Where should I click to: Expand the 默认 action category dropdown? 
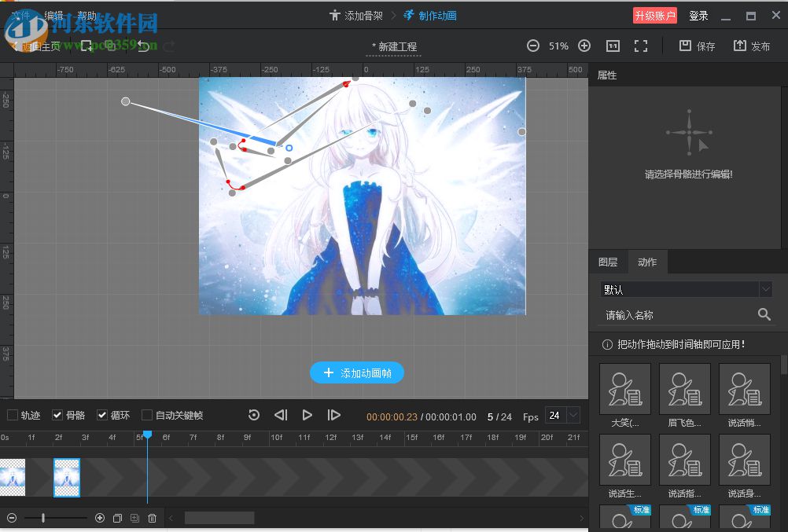[x=765, y=289]
